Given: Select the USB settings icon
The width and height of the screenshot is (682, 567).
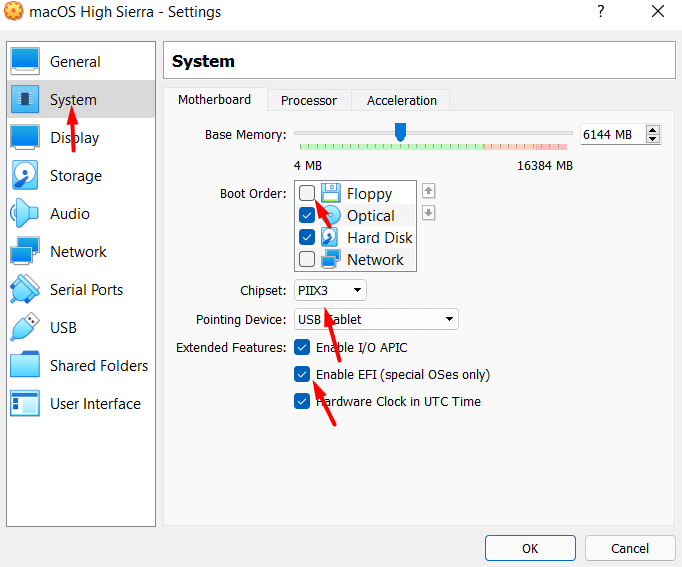Looking at the screenshot, I should point(25,328).
